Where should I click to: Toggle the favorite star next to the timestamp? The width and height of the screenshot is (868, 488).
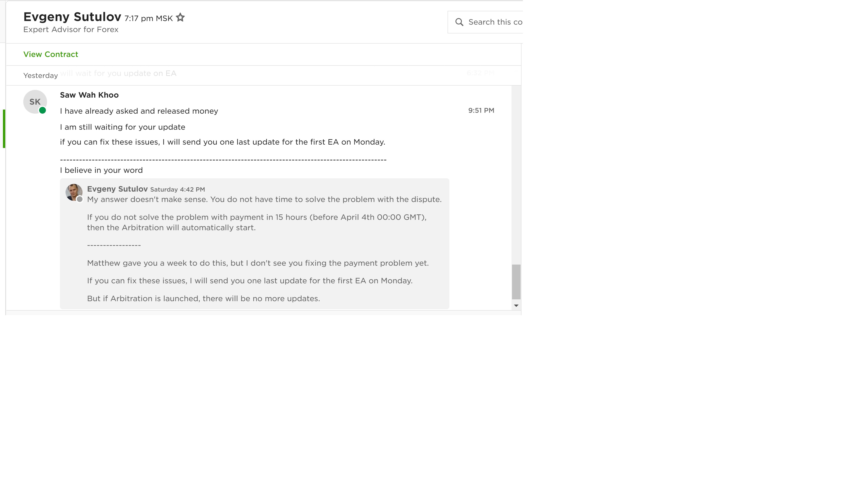pyautogui.click(x=180, y=17)
